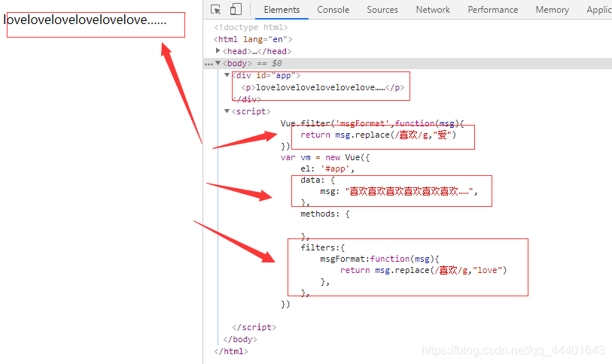Click the methods: { code line
The height and width of the screenshot is (364, 612).
[x=325, y=214]
